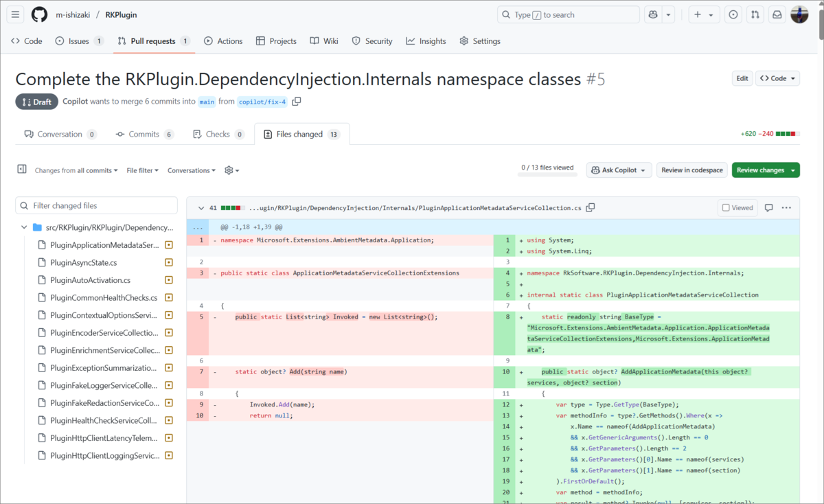
Task: Open Code dropdown button near Edit
Action: click(777, 78)
